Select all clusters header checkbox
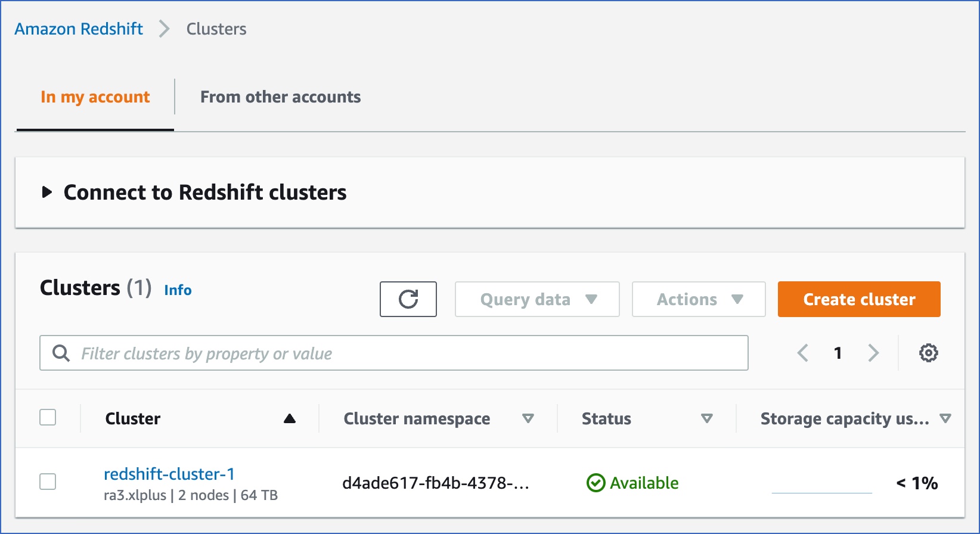The height and width of the screenshot is (534, 980). click(48, 417)
